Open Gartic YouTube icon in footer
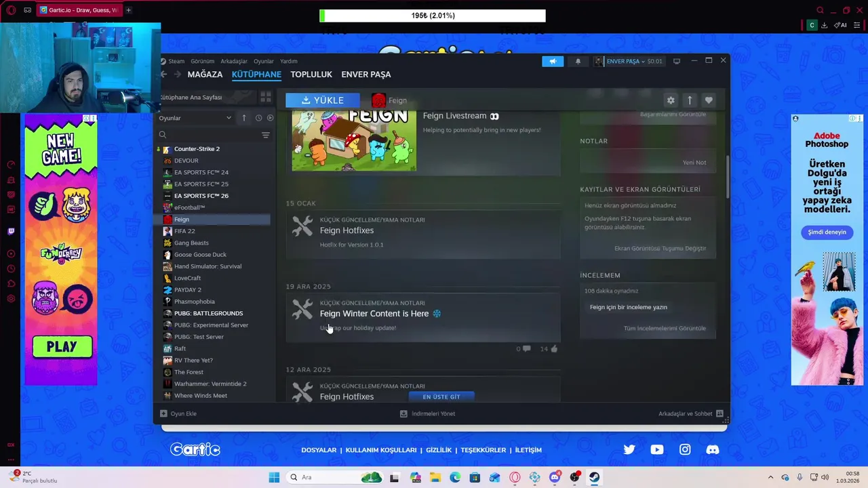 coord(657,449)
